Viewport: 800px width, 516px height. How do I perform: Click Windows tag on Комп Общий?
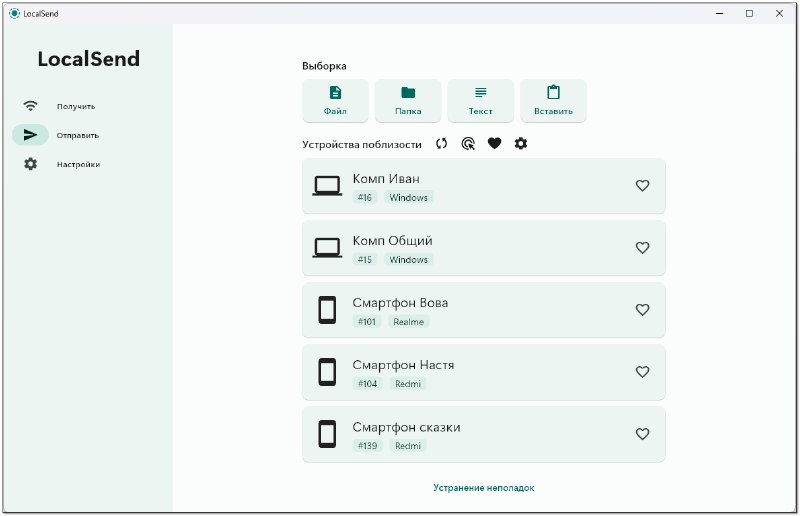409,260
